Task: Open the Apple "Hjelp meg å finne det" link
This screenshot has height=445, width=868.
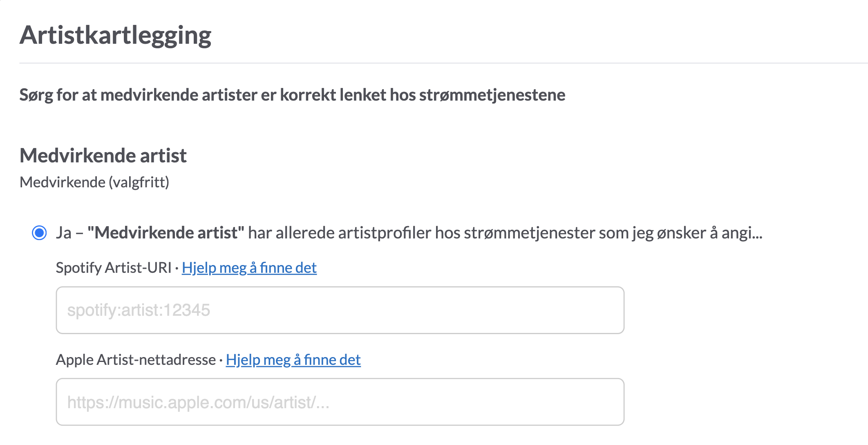Action: tap(293, 360)
